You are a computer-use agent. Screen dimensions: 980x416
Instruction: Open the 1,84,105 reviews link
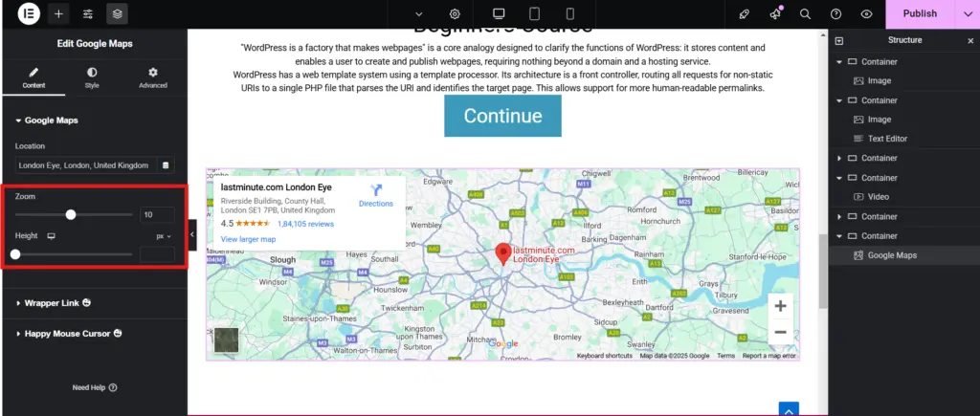pyautogui.click(x=305, y=224)
